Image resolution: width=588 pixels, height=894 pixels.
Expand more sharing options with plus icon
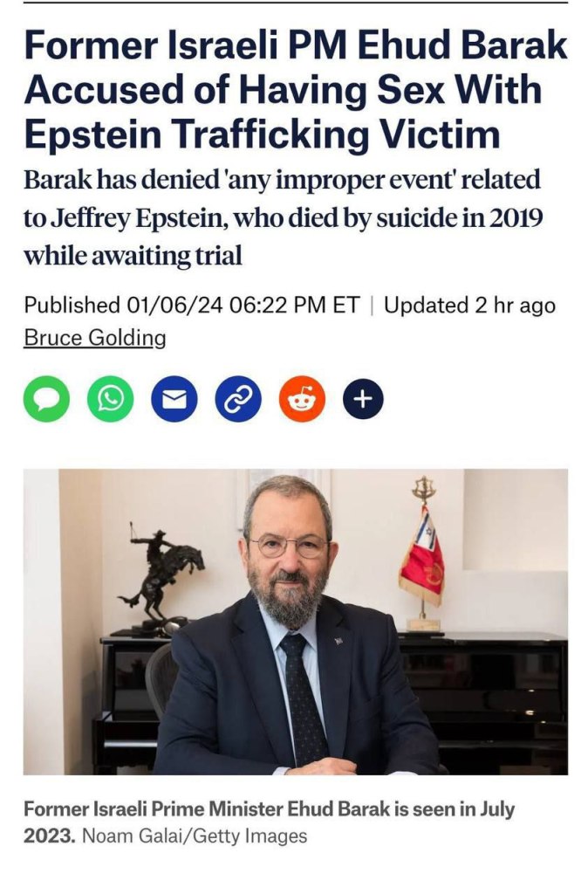(x=364, y=399)
